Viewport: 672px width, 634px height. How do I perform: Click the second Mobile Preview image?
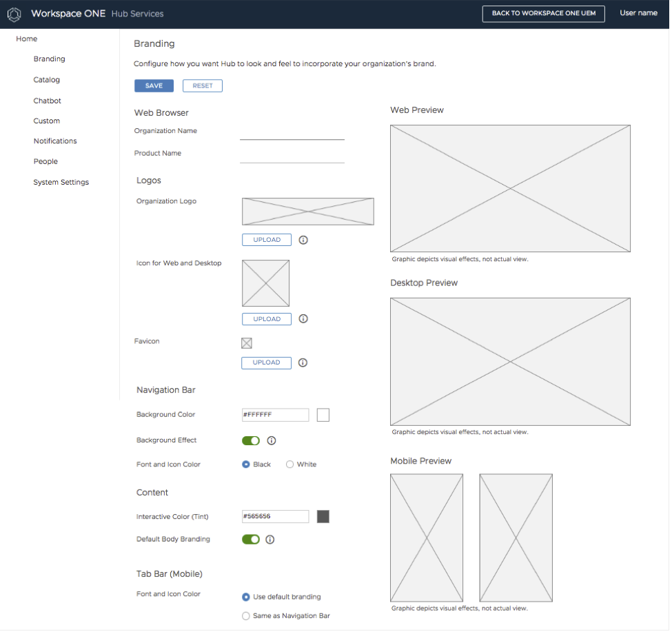tap(516, 538)
